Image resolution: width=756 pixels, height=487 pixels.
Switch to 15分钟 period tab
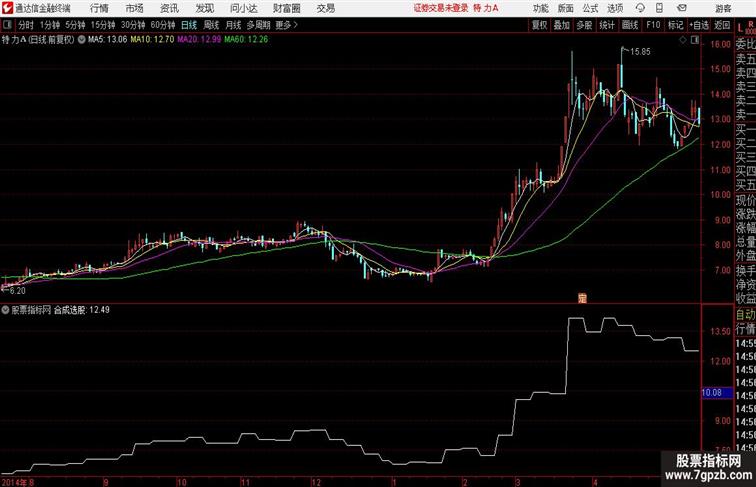coord(103,25)
